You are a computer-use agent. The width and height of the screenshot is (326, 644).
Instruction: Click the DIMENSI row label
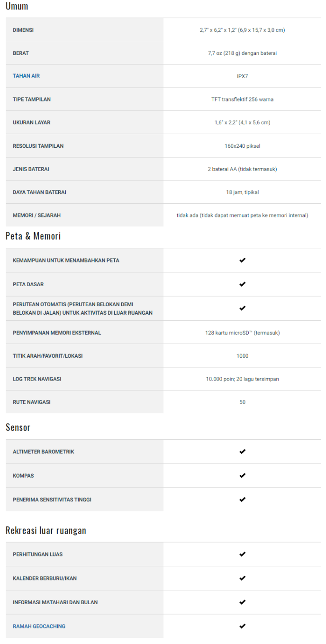coord(23,30)
